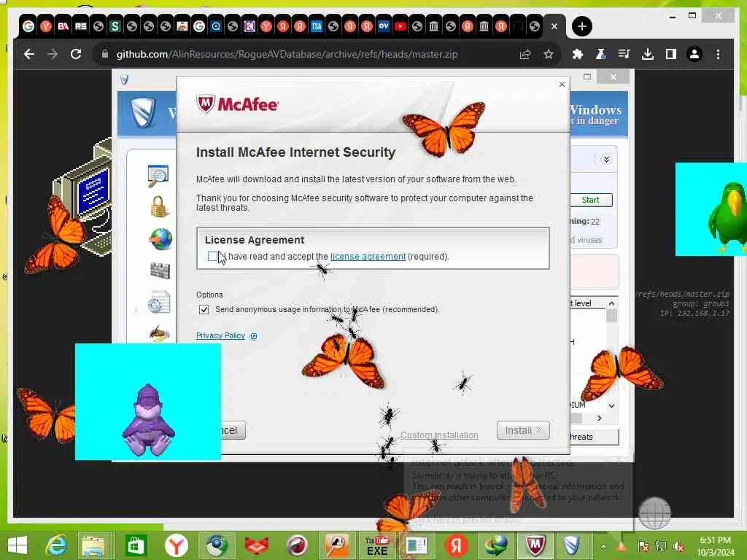Open the document gear icon in antivirus sidebar
747x560 pixels.
pyautogui.click(x=158, y=303)
